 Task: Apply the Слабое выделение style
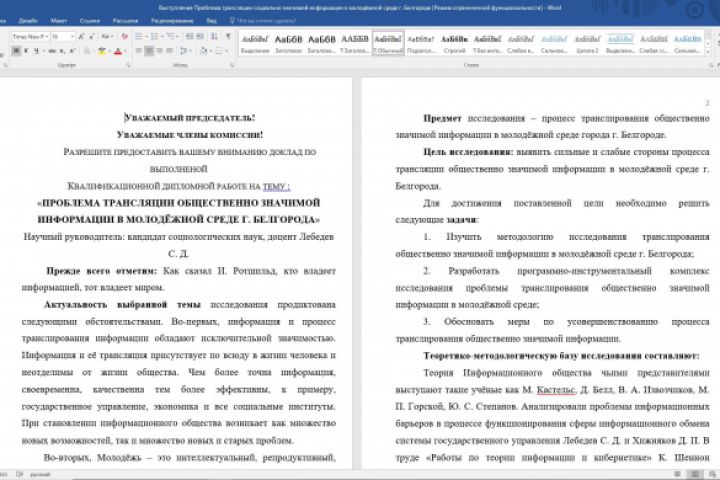[521, 43]
